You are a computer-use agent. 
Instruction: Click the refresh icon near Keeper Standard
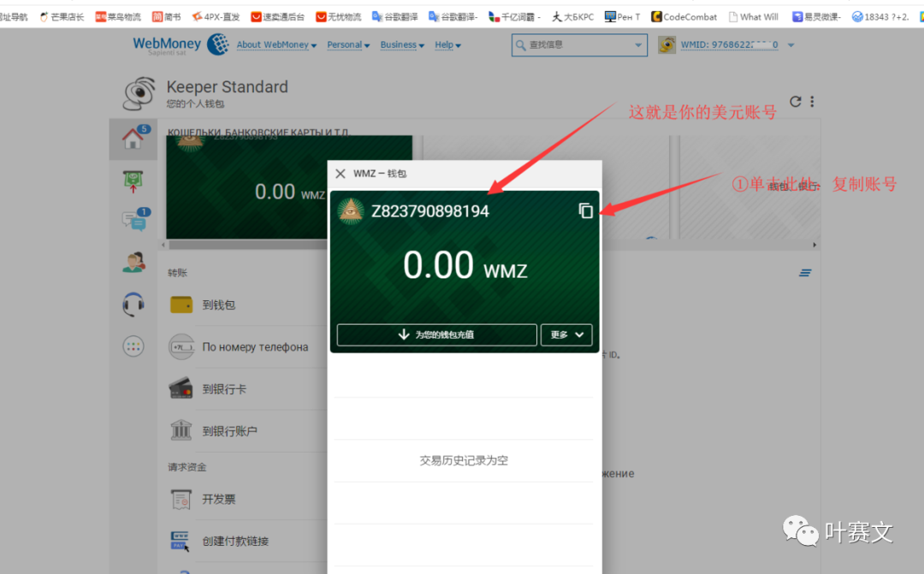point(796,102)
